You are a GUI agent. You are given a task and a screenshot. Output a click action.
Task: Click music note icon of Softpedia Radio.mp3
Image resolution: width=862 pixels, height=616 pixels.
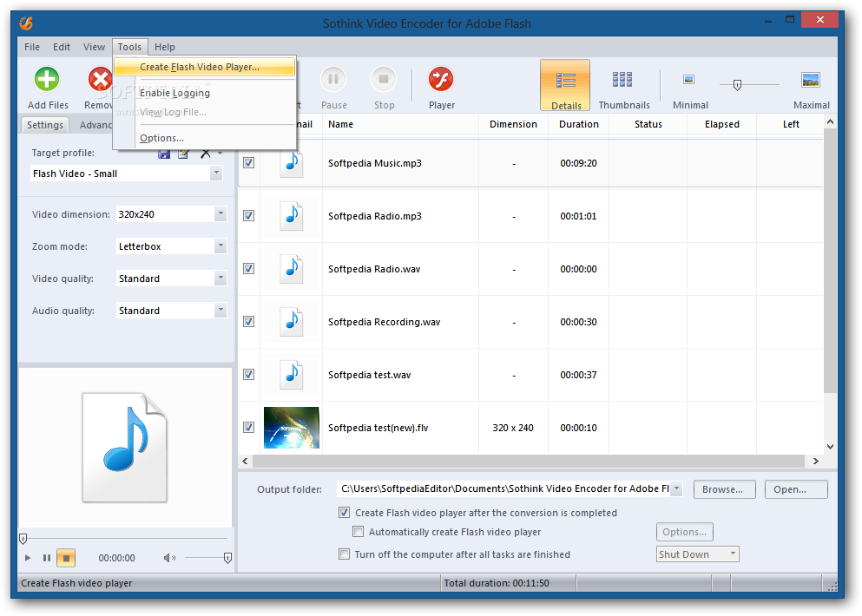coord(292,216)
